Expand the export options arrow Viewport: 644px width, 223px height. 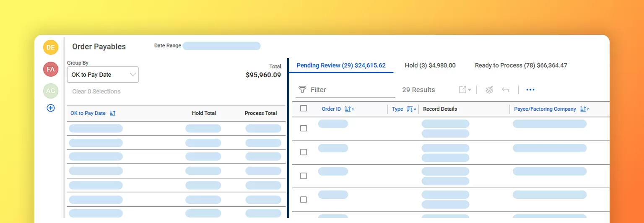click(470, 90)
